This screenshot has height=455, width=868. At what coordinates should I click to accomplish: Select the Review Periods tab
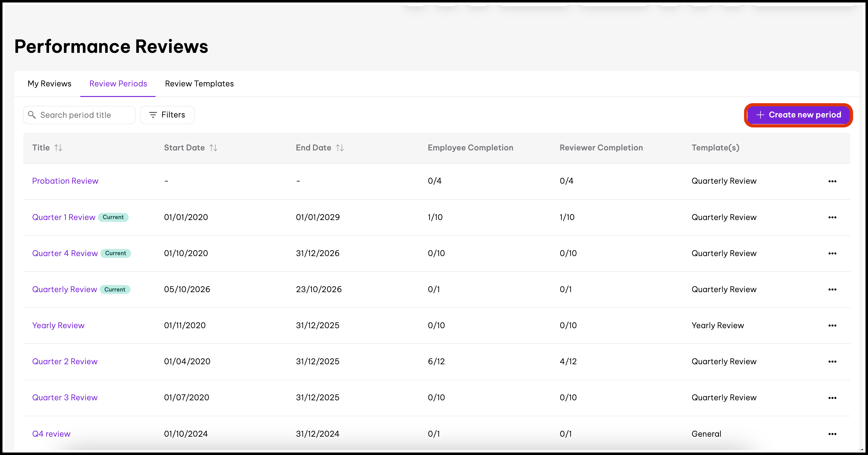(x=118, y=84)
